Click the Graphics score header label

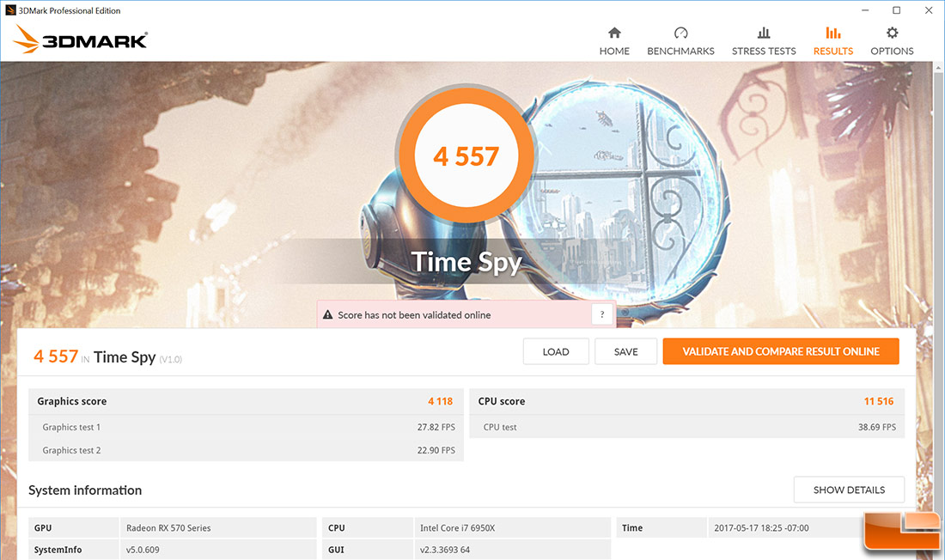(x=71, y=401)
